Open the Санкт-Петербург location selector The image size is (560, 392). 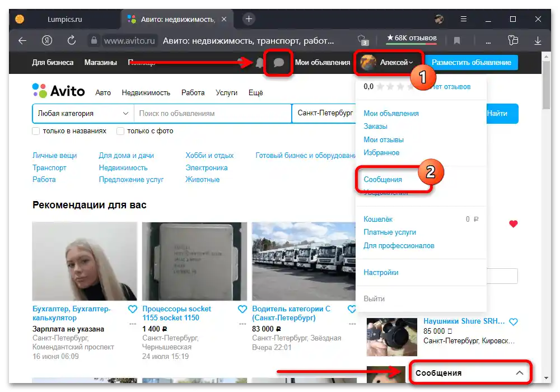point(324,113)
